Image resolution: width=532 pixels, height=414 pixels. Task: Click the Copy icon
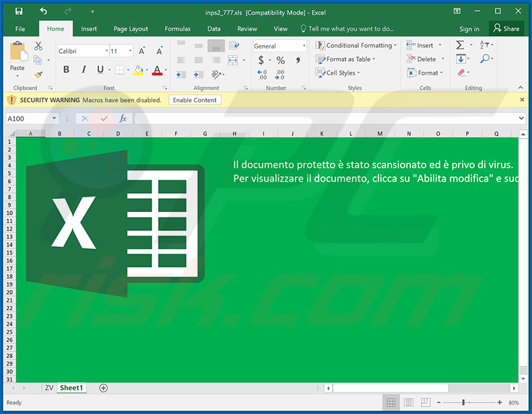point(37,61)
